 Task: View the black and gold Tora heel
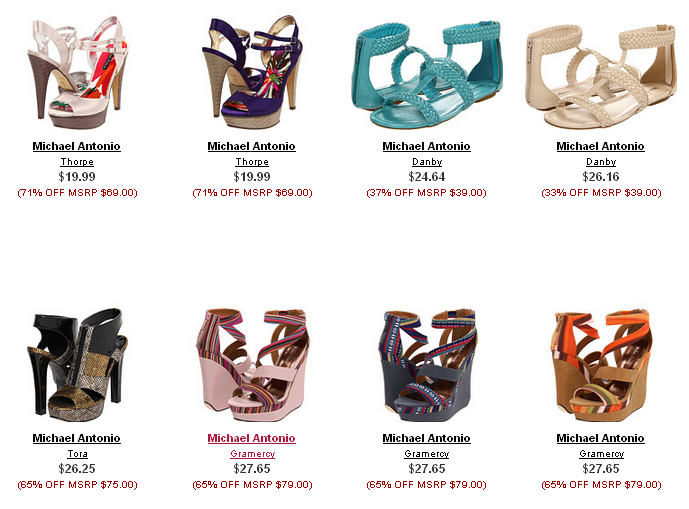tap(77, 365)
